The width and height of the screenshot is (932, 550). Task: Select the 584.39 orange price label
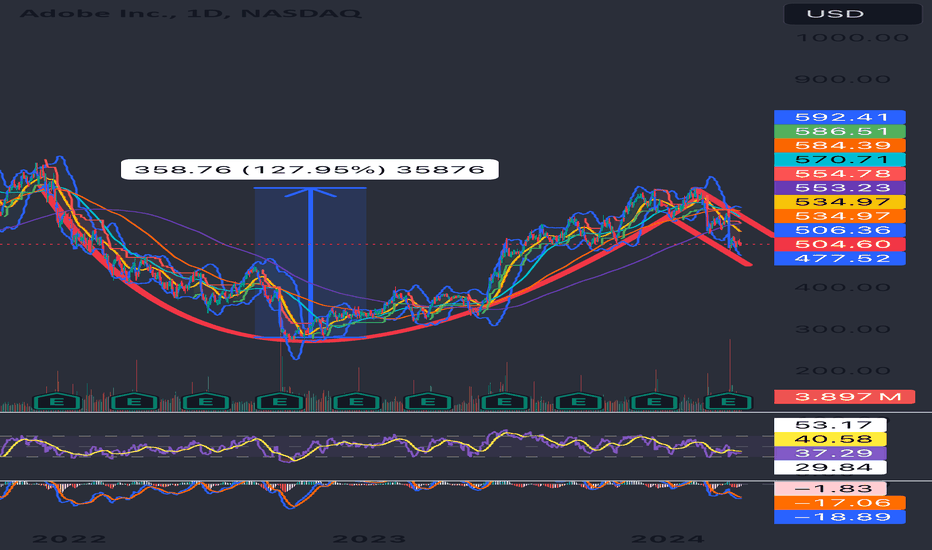click(840, 146)
